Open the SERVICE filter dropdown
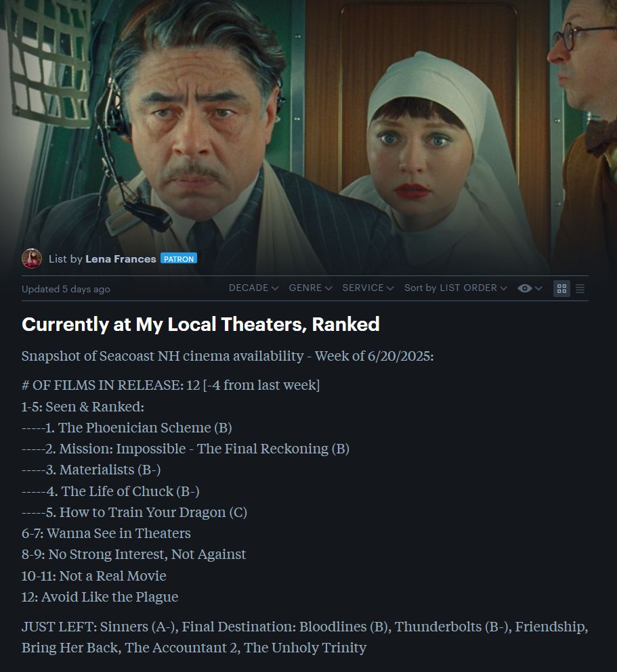Image resolution: width=617 pixels, height=672 pixels. pyautogui.click(x=368, y=288)
